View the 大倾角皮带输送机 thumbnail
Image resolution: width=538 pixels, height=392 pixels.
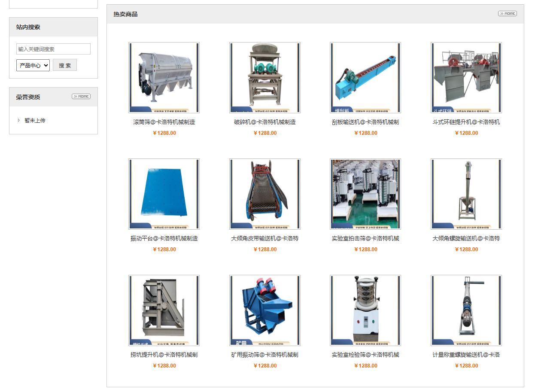[264, 194]
